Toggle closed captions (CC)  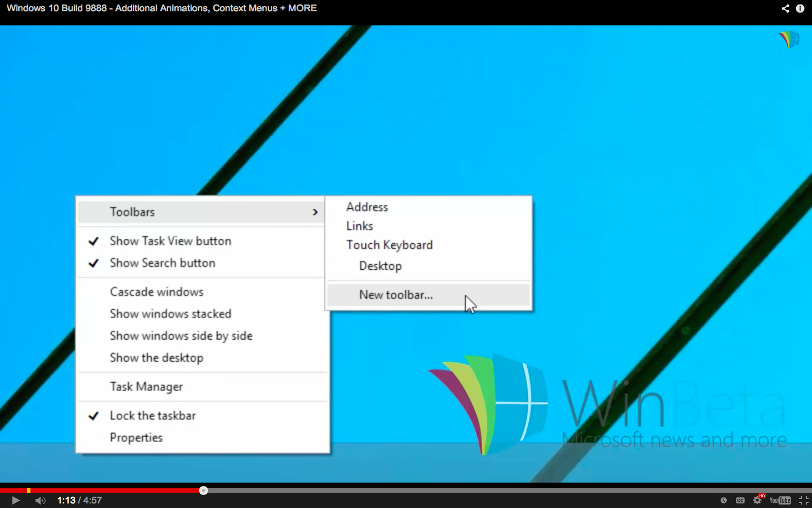pos(740,500)
